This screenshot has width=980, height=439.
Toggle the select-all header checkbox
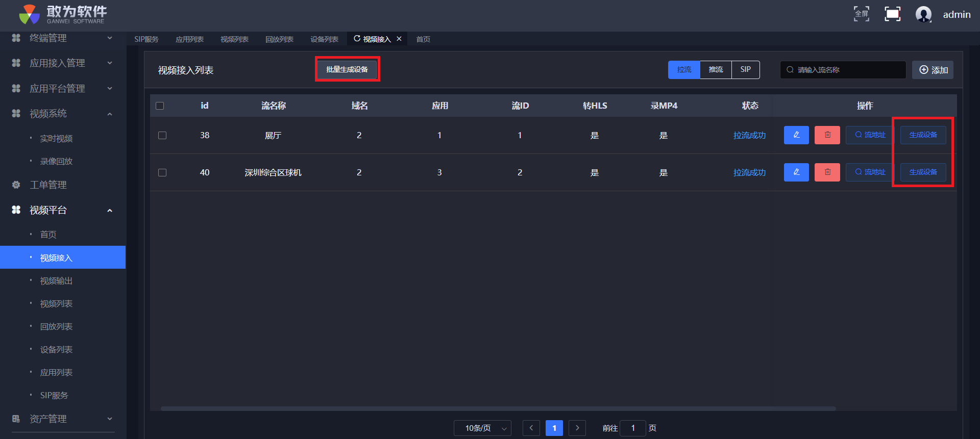[160, 106]
